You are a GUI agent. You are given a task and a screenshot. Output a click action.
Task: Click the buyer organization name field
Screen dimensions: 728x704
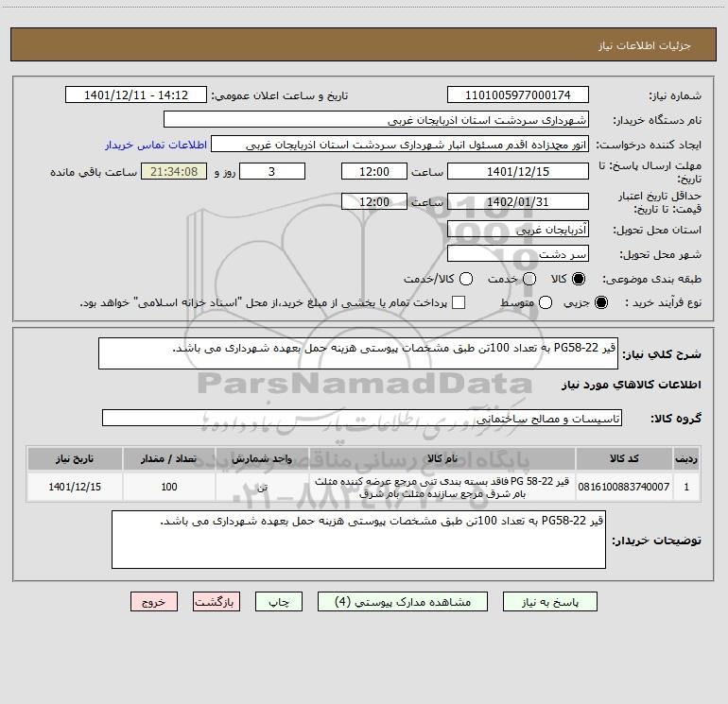[376, 120]
